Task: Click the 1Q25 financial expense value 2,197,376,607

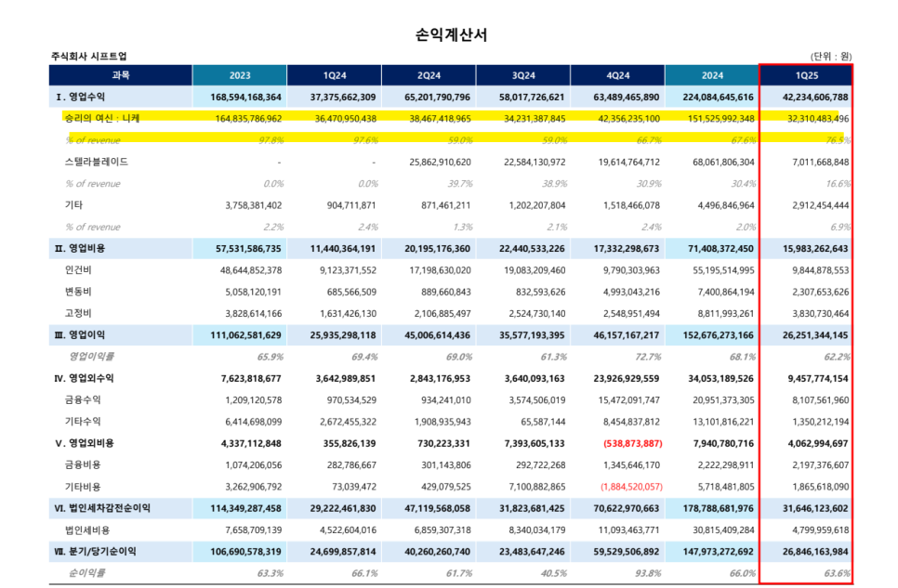Action: point(820,464)
